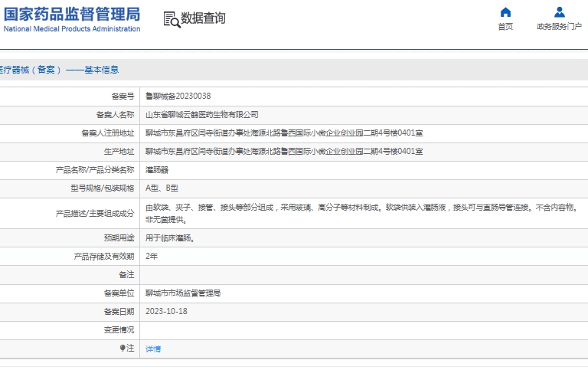
Task: Click the 备案日期 row label
Action: [119, 312]
